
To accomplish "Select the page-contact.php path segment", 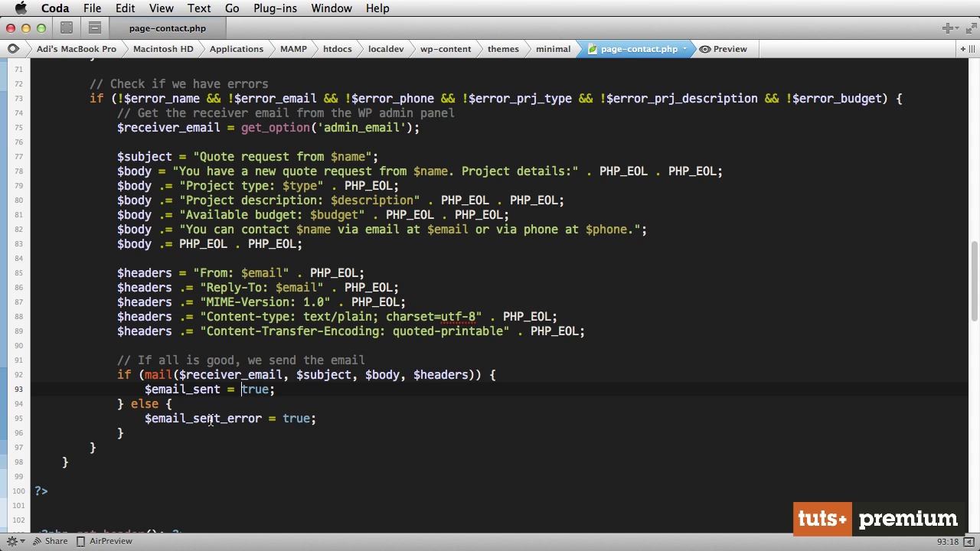I will [639, 49].
